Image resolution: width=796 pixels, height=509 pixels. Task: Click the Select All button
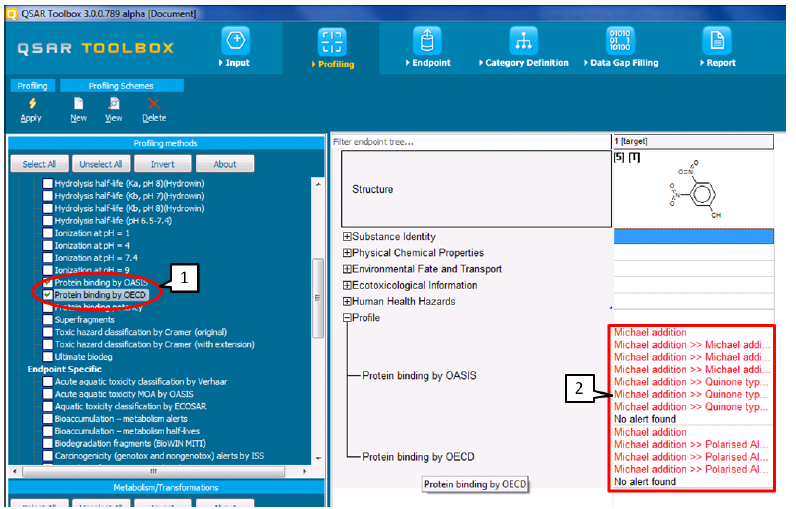click(x=39, y=164)
